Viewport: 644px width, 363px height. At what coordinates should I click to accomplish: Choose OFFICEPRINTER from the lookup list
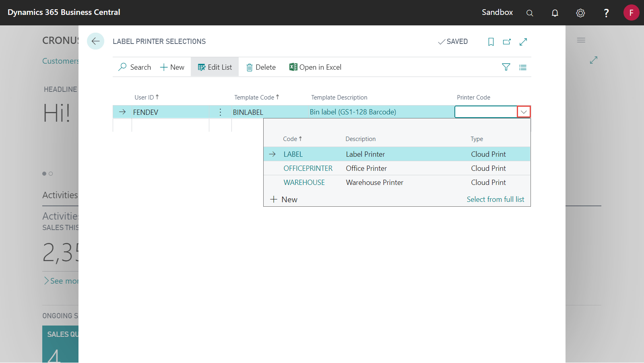point(308,168)
